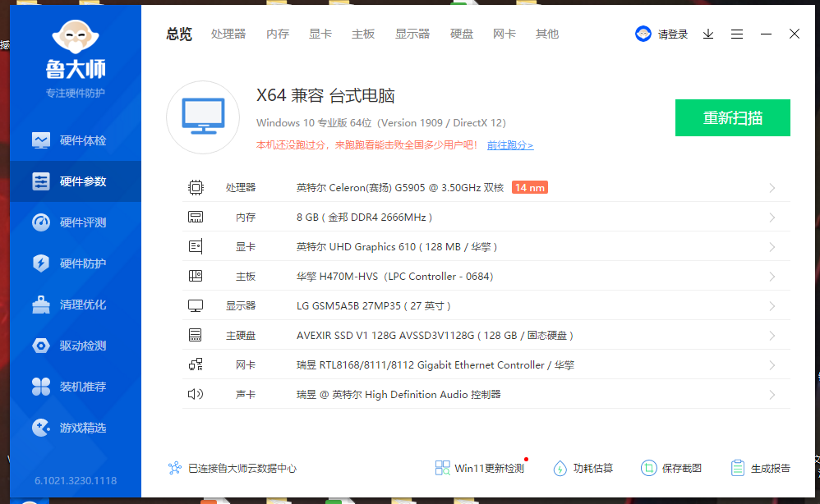Click the AVEXIR SSD V1 128G text
This screenshot has width=820, height=504.
click(x=435, y=335)
